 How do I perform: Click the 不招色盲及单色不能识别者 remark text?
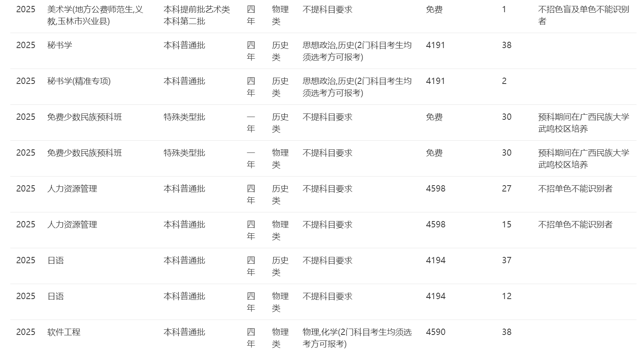pos(583,15)
